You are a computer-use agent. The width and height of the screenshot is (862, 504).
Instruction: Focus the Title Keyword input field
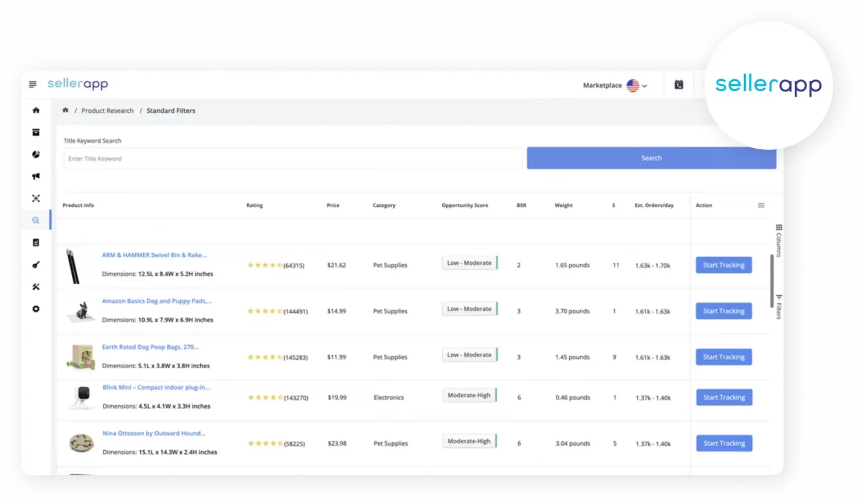292,159
